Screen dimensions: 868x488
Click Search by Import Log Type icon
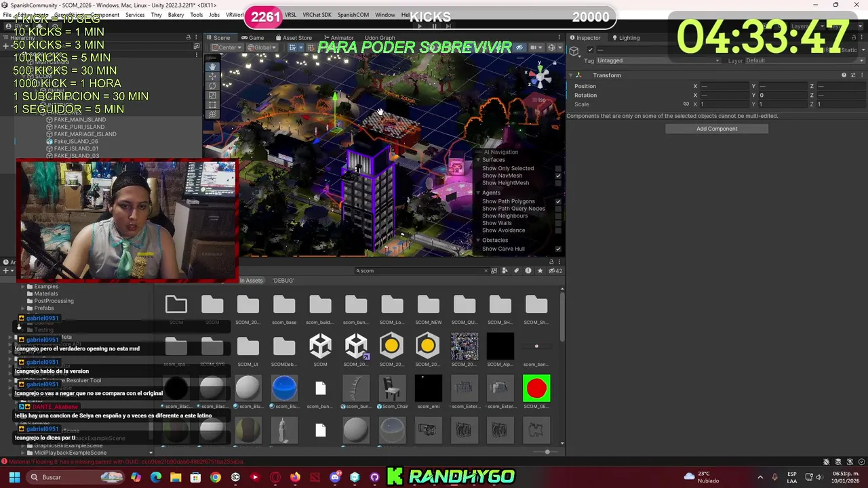point(528,270)
